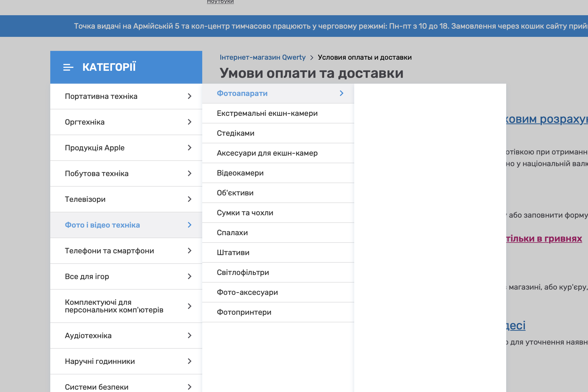The height and width of the screenshot is (392, 588).
Task: Expand the Портативна техніка chevron arrow
Action: [189, 96]
